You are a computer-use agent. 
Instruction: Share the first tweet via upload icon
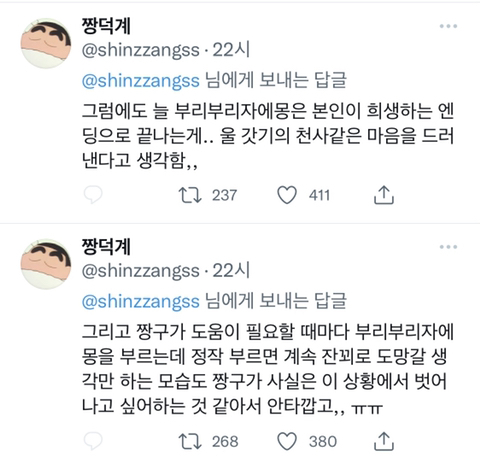tap(384, 195)
